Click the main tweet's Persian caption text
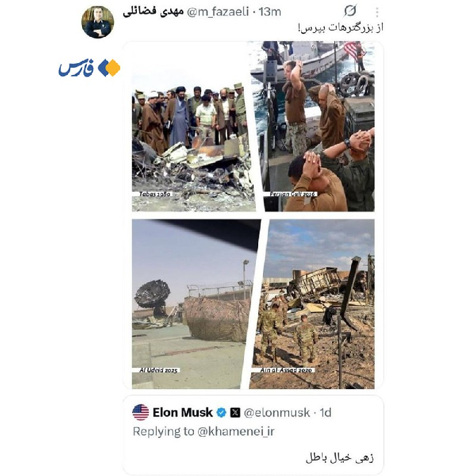Image resolution: width=476 pixels, height=476 pixels. point(340,28)
